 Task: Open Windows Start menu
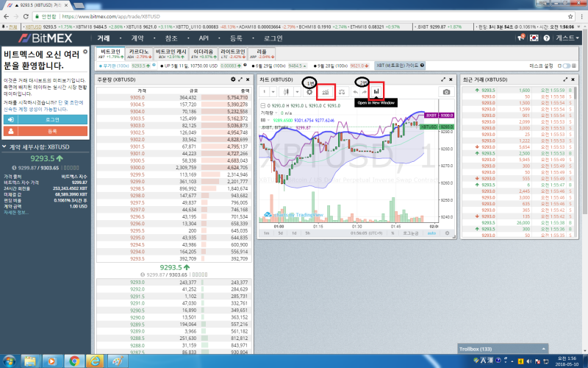8,361
